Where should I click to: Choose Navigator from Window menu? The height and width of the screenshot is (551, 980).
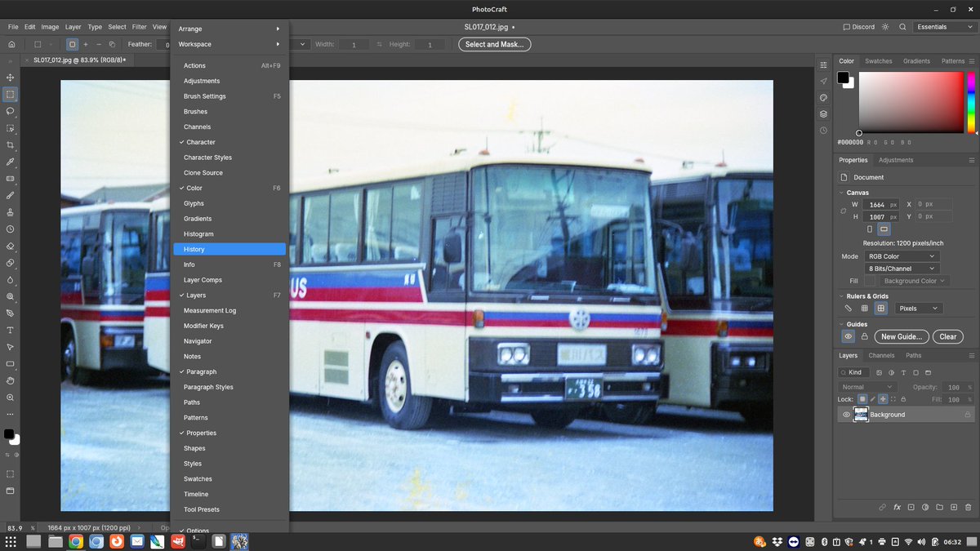[229, 341]
